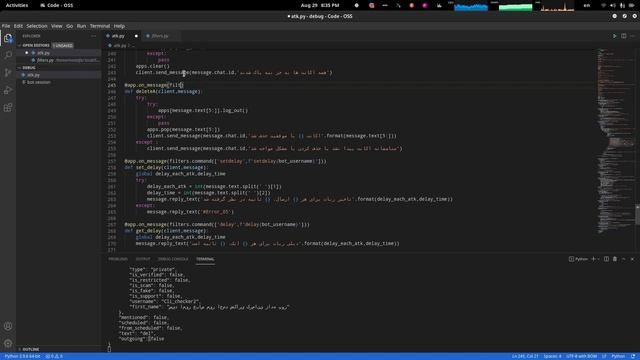Click the Ln, Col cursor position indicator
This screenshot has width=640, height=360.
pyautogui.click(x=525, y=356)
